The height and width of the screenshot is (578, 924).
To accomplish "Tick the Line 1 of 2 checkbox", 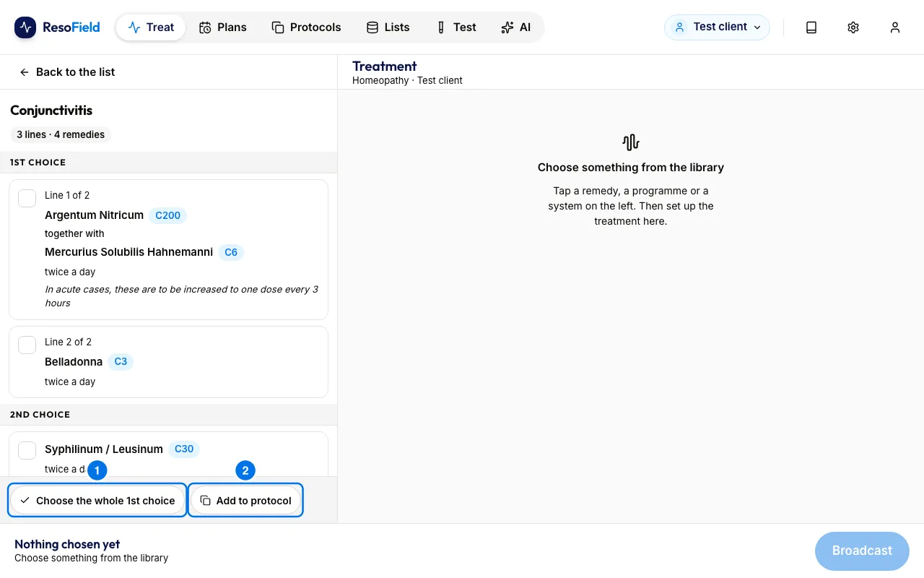I will [27, 198].
